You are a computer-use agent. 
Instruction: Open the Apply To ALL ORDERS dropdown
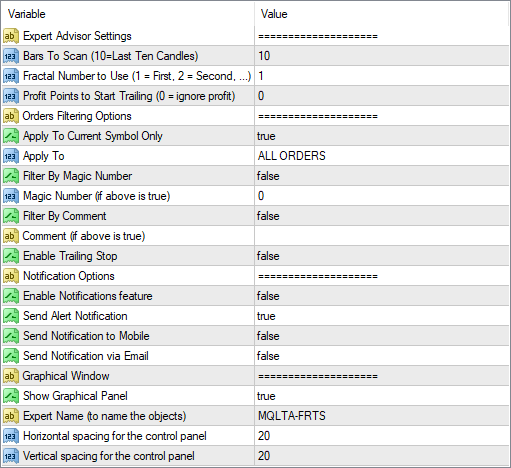click(382, 156)
